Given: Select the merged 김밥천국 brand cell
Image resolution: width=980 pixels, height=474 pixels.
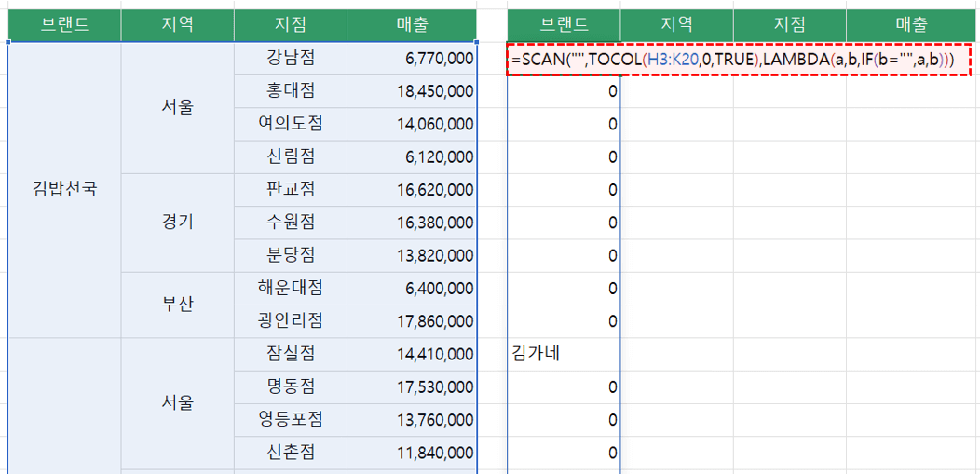Looking at the screenshot, I should (x=64, y=190).
